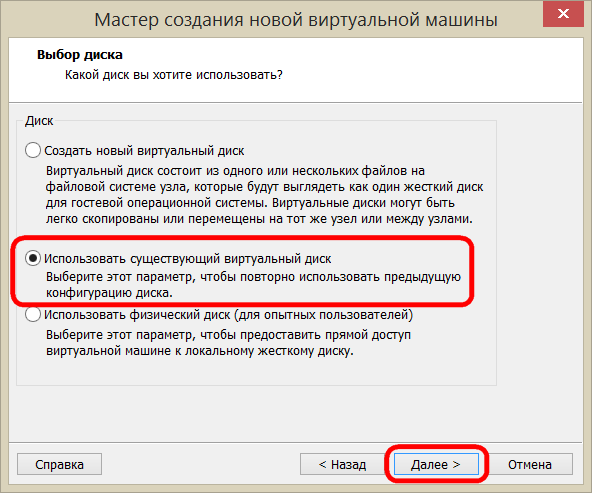Click the text 'Выберите этот параметр, чтобы предоставить прямой доступ'

coord(228,335)
